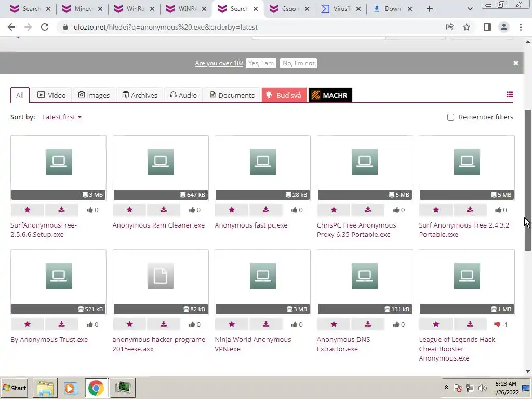Click download icon under Anonymous Ram Cleaner.exe
This screenshot has height=399, width=532.
[x=164, y=210]
